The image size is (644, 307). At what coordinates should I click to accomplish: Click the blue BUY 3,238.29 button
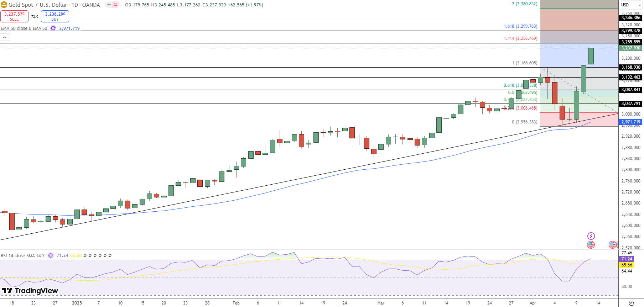click(55, 16)
